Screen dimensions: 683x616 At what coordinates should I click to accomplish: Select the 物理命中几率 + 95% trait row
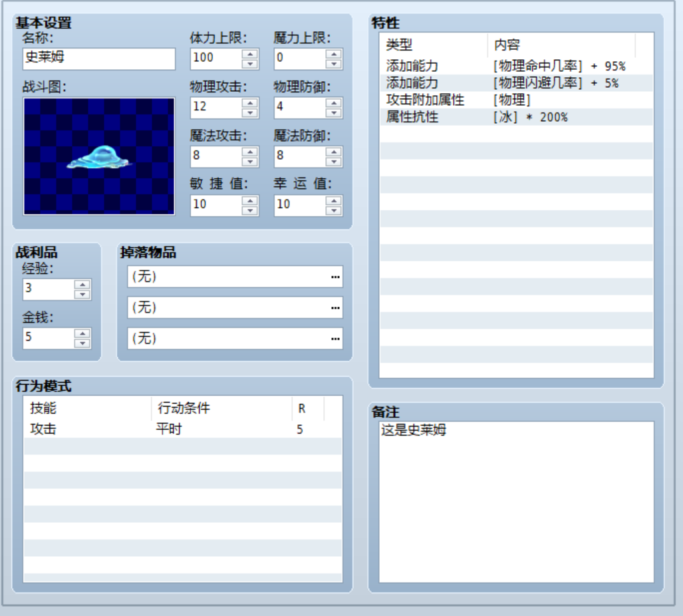[x=516, y=67]
